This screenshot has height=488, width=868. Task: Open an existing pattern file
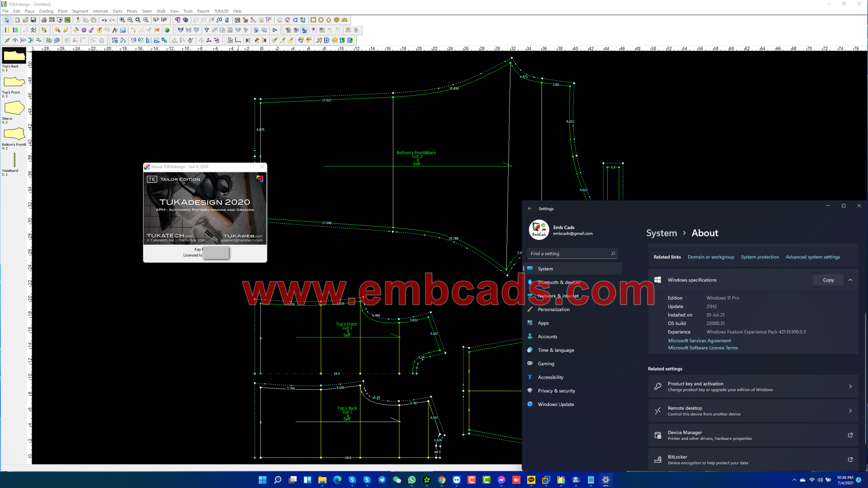click(26, 20)
